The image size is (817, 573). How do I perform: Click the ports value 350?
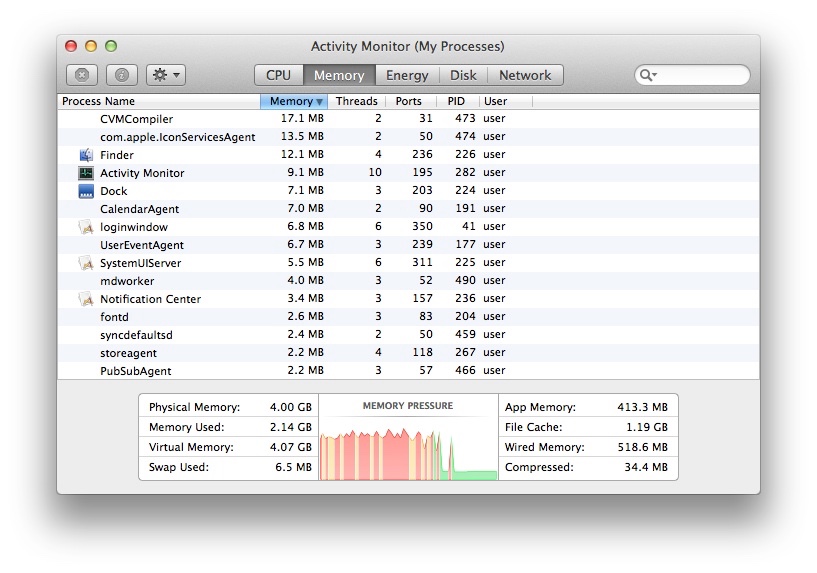422,226
